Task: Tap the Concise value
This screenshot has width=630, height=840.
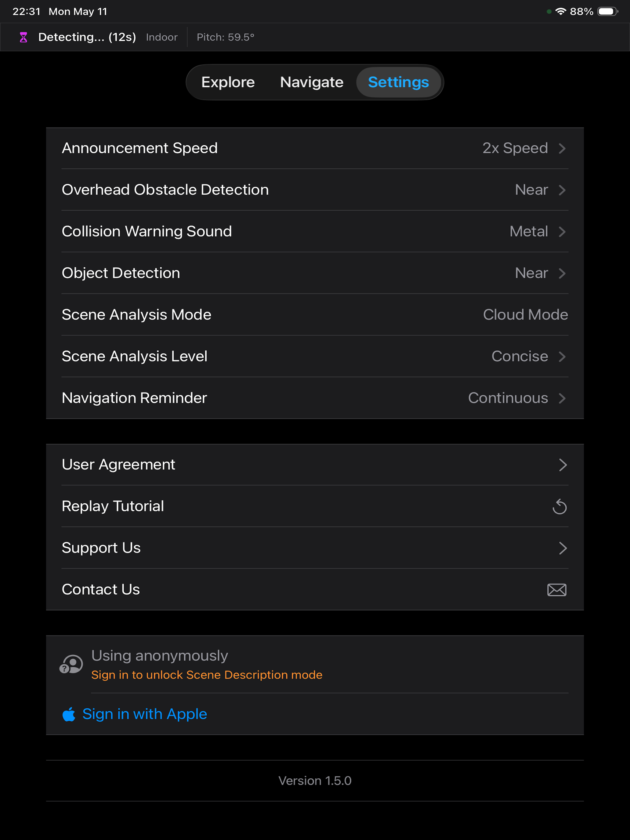Action: coord(520,356)
